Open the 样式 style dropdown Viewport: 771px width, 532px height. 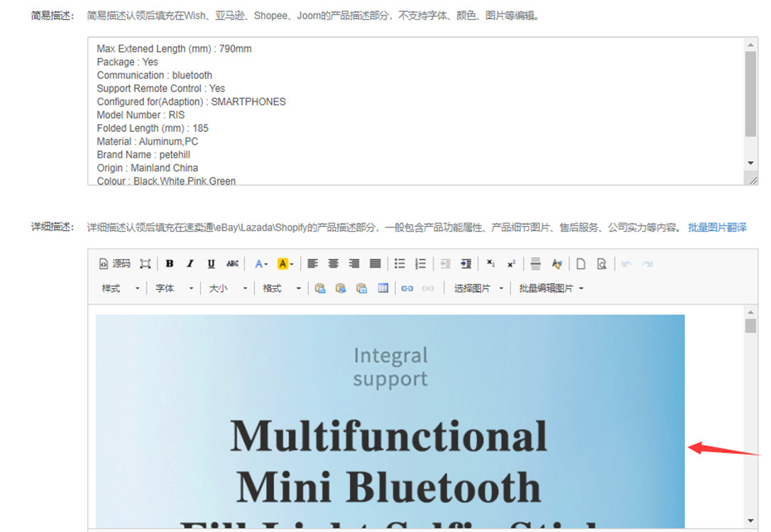[120, 289]
